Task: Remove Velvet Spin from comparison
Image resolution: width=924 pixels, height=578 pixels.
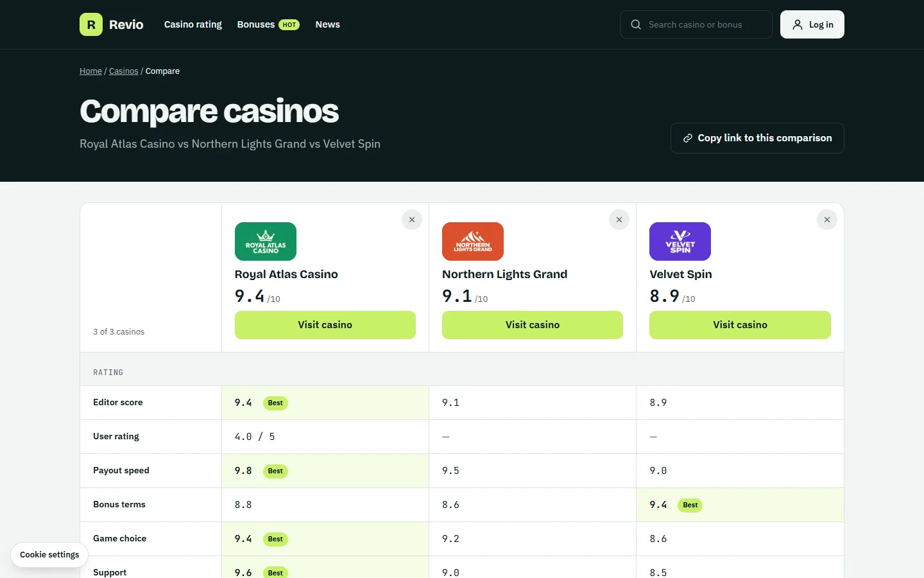Action: 827,220
